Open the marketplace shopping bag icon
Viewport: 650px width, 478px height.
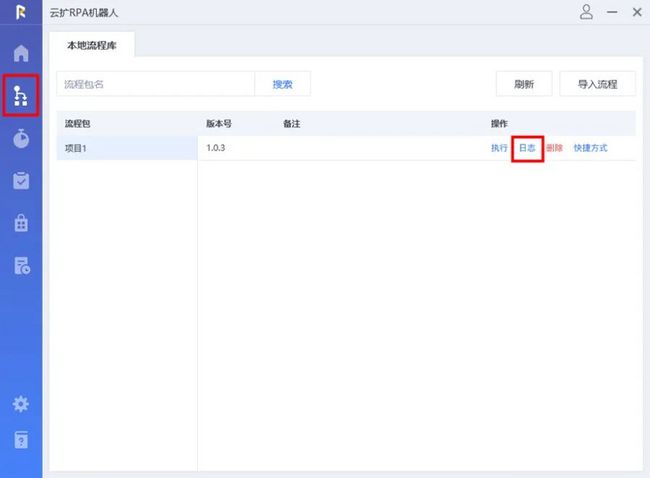(x=21, y=223)
